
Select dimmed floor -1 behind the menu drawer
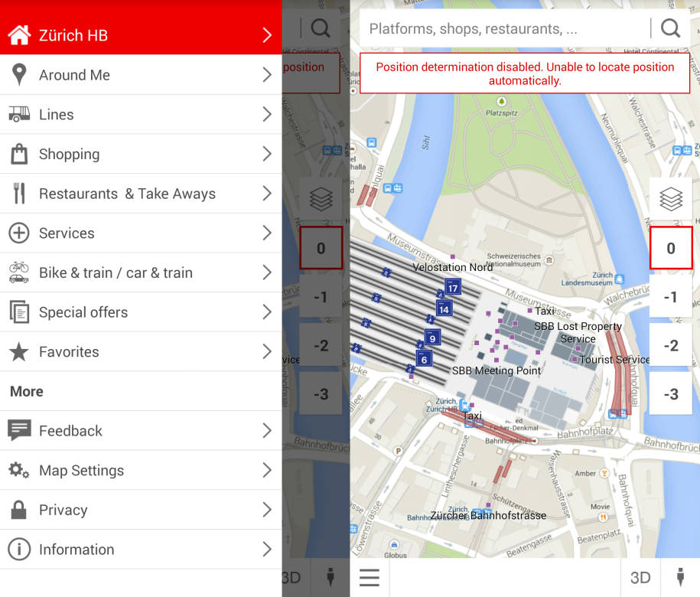pos(321,296)
